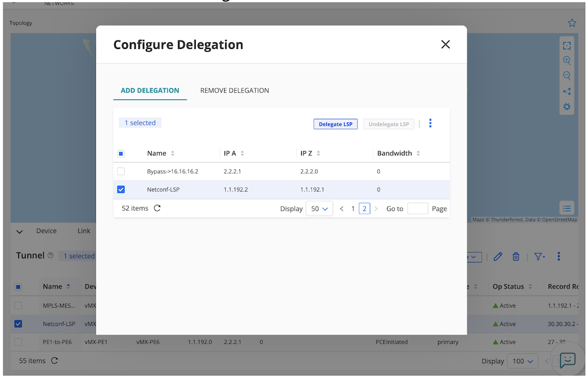Go to page 1 of delegation list
Viewport: 588px width, 379px height.
(x=353, y=209)
